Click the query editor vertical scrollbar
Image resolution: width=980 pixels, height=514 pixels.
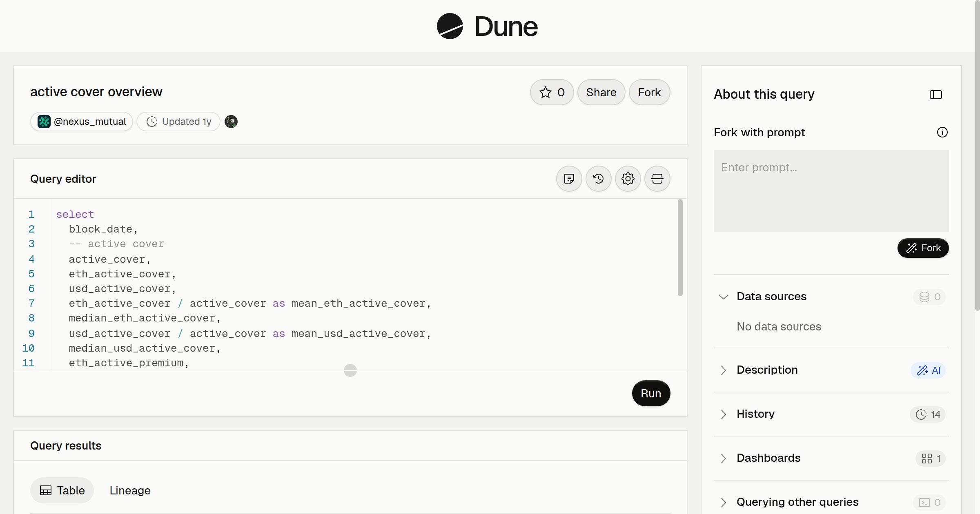pos(680,247)
